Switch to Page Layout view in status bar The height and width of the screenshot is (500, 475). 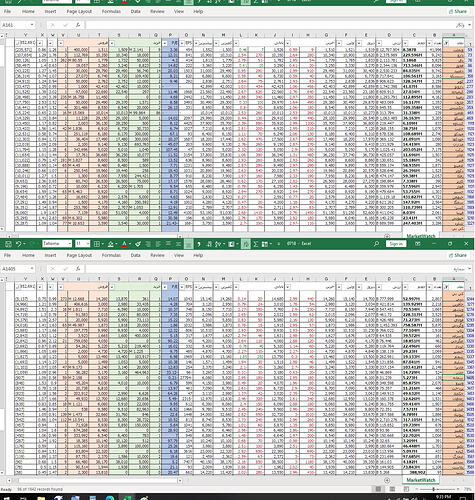click(392, 489)
